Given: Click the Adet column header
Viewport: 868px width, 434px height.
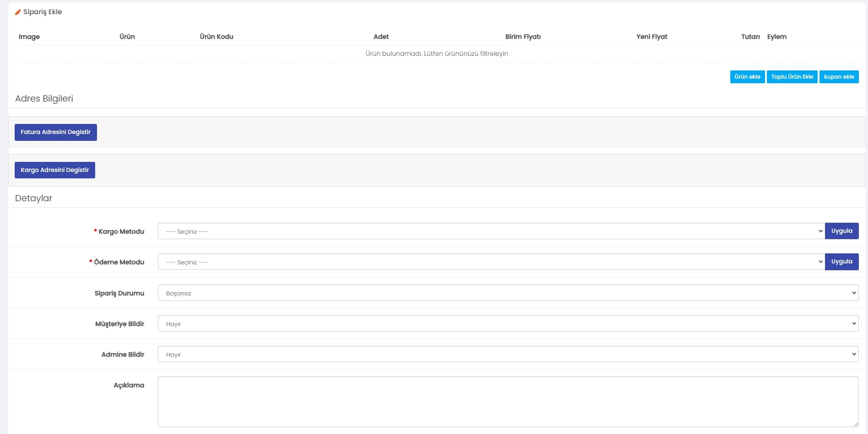Looking at the screenshot, I should pyautogui.click(x=381, y=37).
